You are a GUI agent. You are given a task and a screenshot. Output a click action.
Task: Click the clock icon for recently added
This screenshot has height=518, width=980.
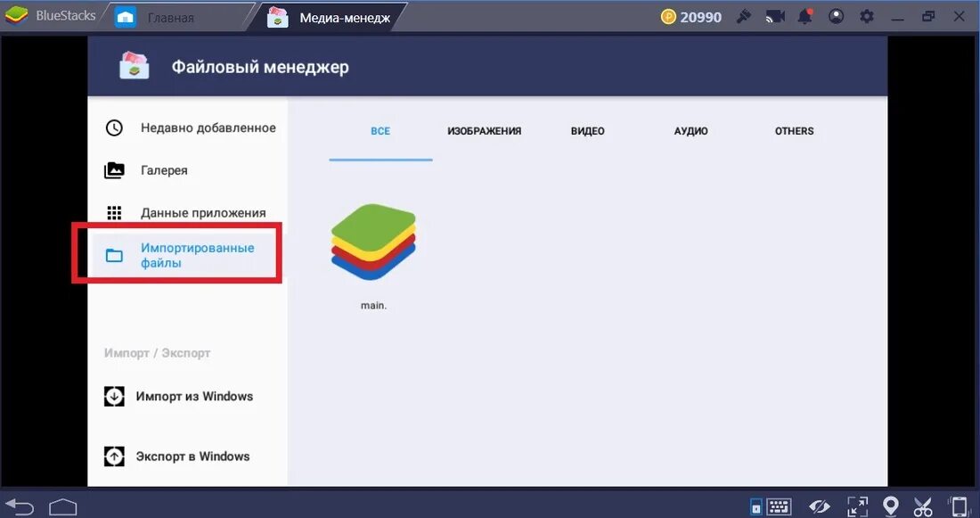(114, 128)
